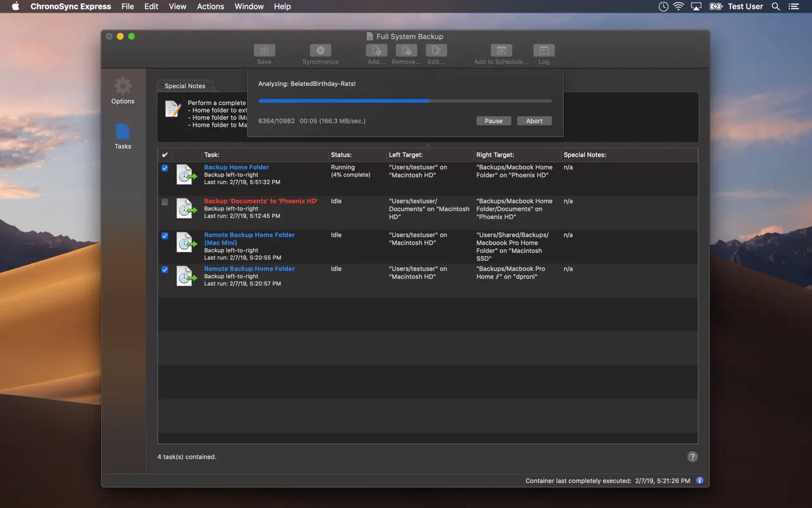Click the blue info icon in status bar

(700, 481)
